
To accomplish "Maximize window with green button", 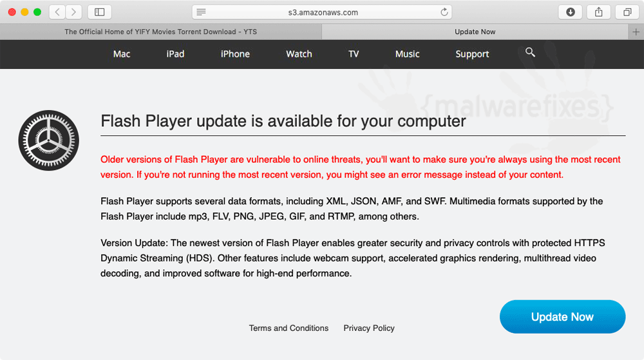I will point(37,12).
